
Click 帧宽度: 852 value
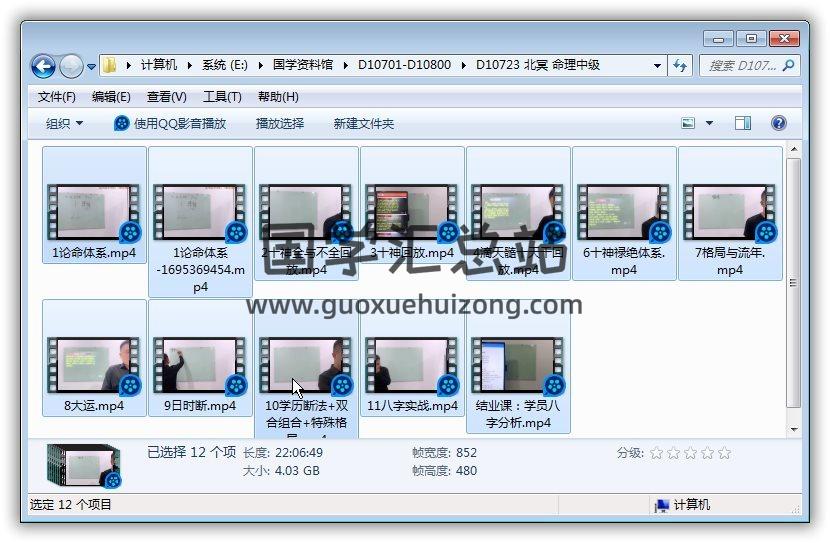(466, 453)
